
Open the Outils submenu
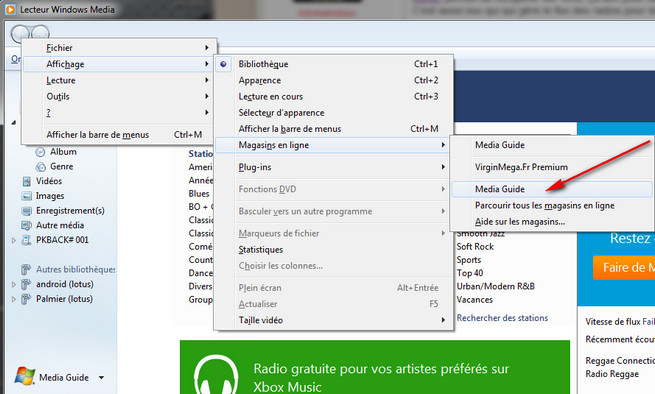tap(119, 97)
